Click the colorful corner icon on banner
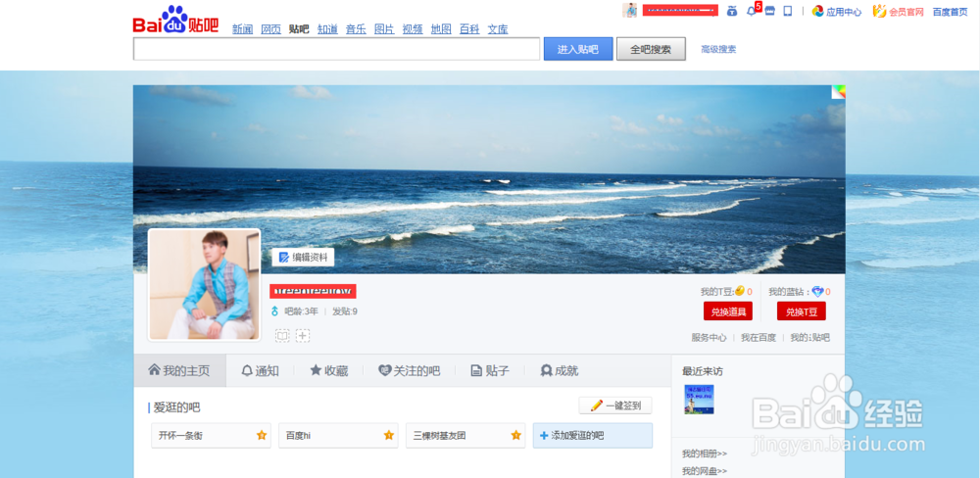 click(x=838, y=92)
